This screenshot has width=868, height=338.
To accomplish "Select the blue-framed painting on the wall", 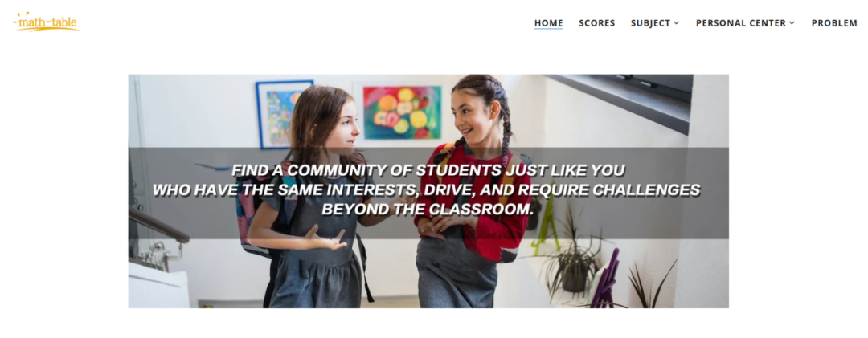I will [282, 113].
